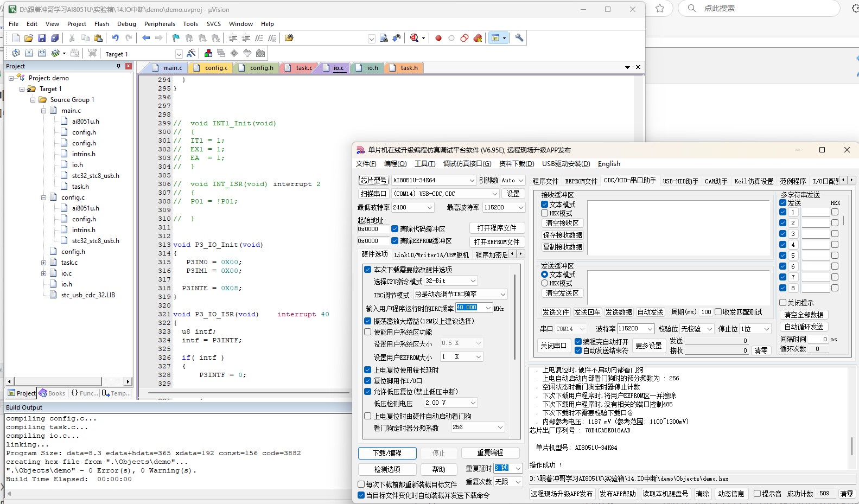Screen dimensions: 859x504
Task: Click the Navigate Backwards blue arrow
Action: click(x=146, y=38)
